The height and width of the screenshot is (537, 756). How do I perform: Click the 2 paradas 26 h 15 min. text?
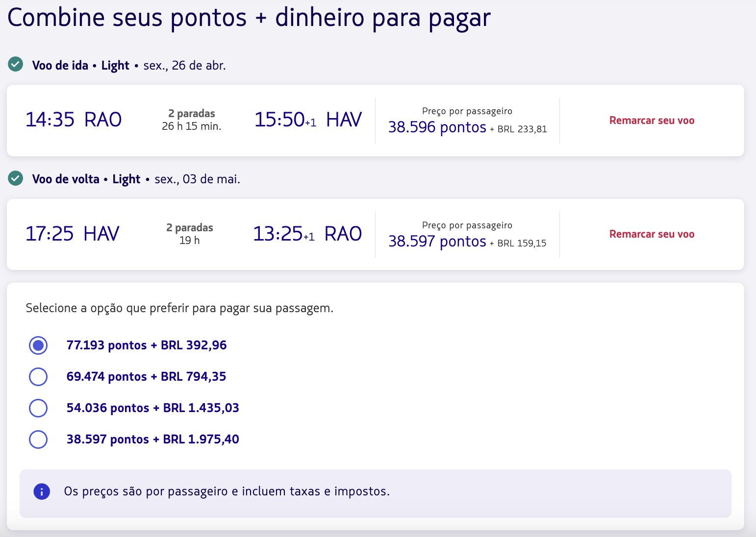pyautogui.click(x=192, y=120)
